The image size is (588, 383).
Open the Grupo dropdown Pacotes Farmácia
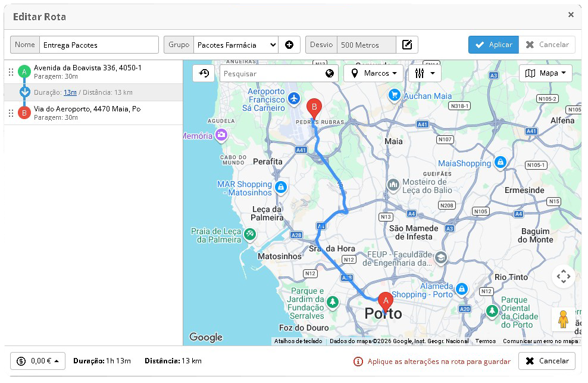236,45
